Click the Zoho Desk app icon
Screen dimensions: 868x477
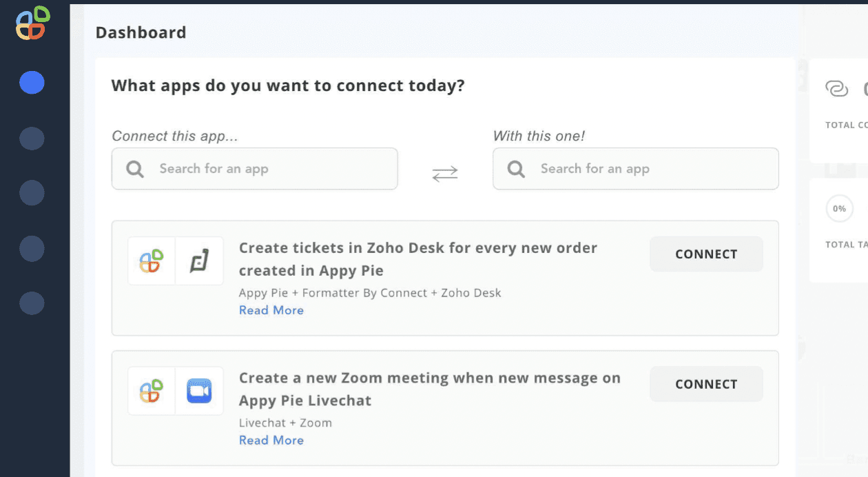199,261
